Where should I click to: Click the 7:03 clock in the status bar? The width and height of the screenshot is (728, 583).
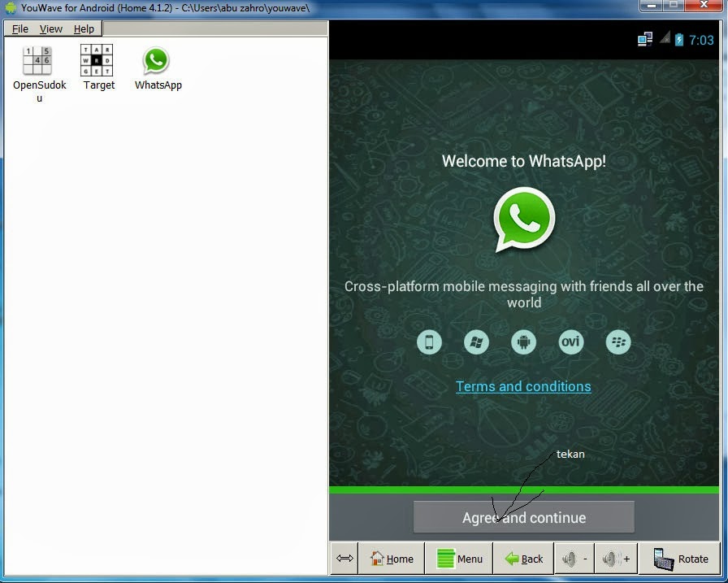point(701,40)
